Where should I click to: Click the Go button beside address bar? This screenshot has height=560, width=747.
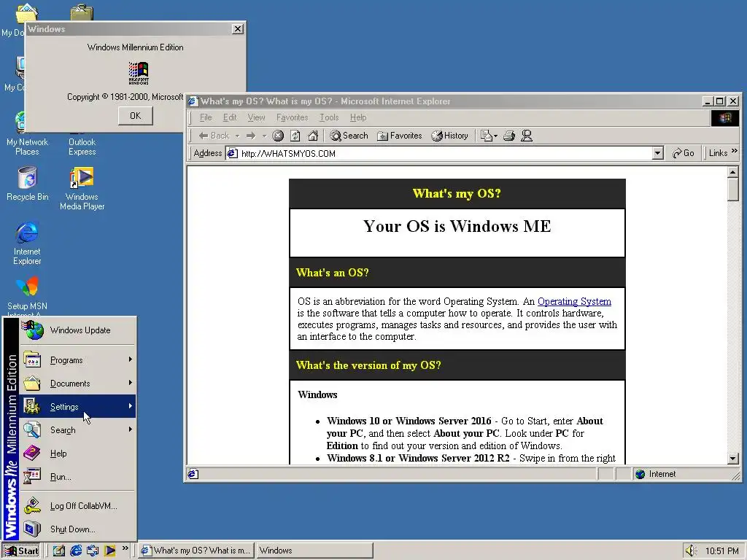click(683, 153)
